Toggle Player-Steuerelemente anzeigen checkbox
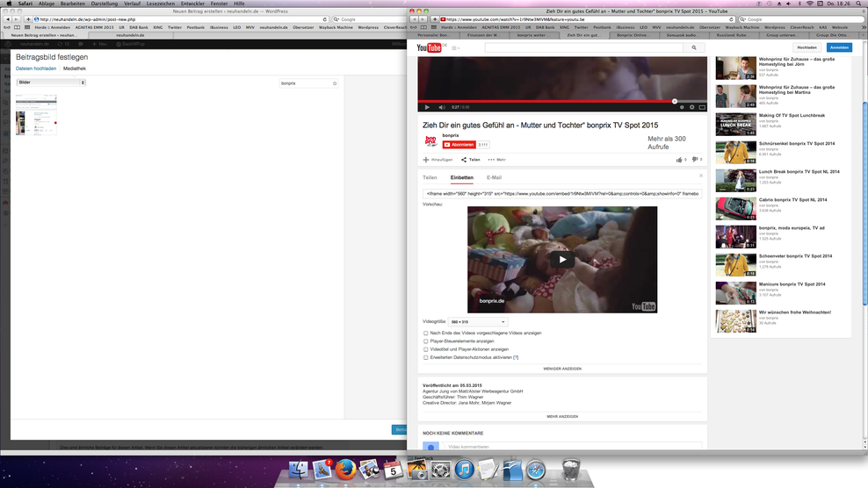This screenshot has height=488, width=868. [x=426, y=341]
